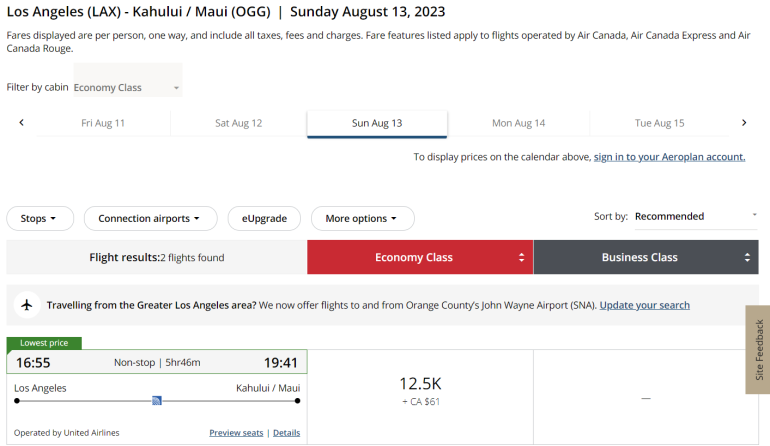Sign in to your Aeroplan account
This screenshot has width=770, height=446.
click(x=669, y=157)
